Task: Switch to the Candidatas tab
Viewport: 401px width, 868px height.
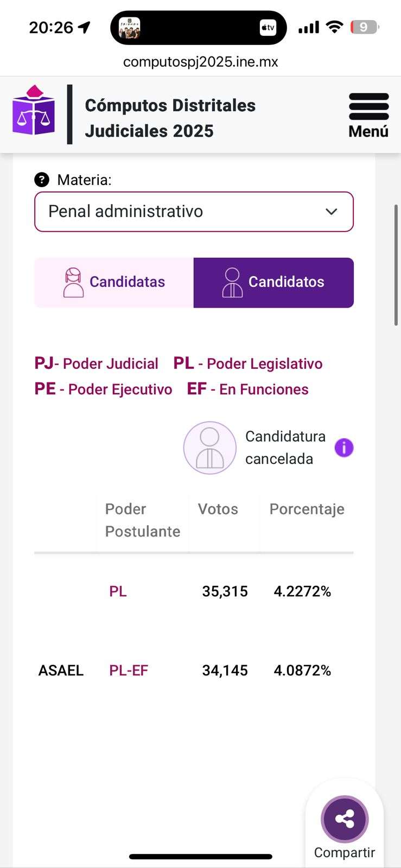Action: [x=114, y=283]
